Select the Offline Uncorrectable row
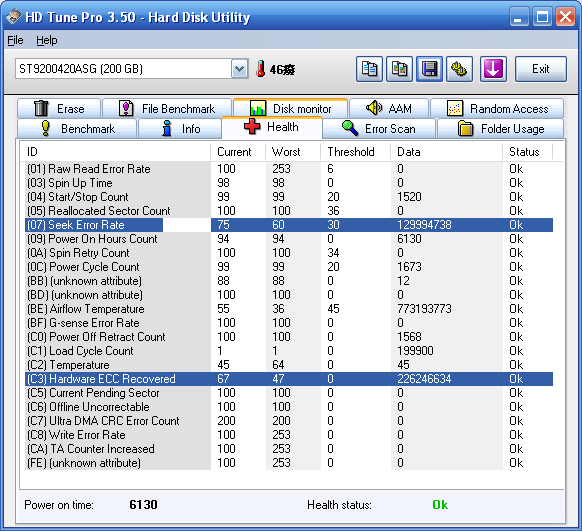Image resolution: width=582 pixels, height=531 pixels. click(x=289, y=407)
